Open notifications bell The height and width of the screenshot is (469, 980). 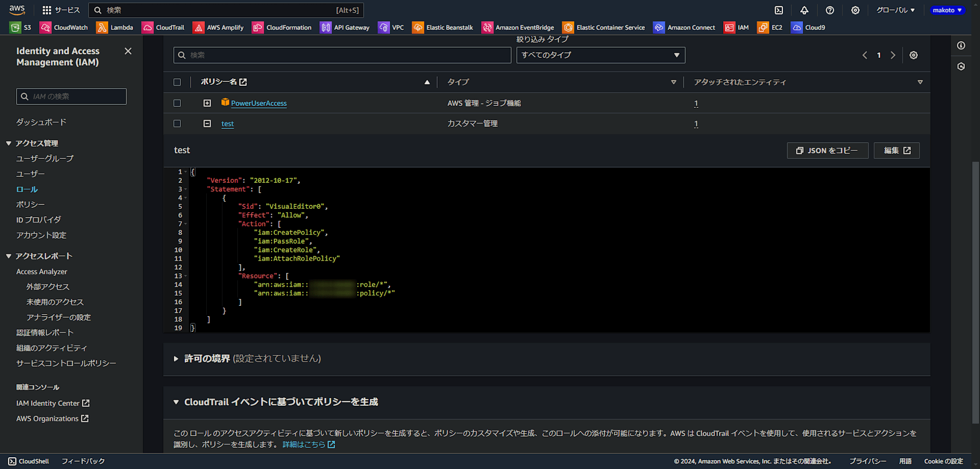click(804, 10)
